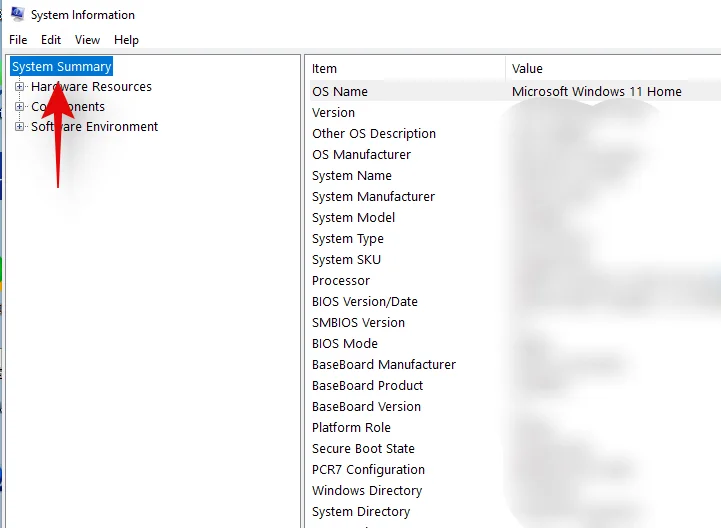Screen dimensions: 721x528
Task: Select the Components tree item
Action: click(x=68, y=106)
